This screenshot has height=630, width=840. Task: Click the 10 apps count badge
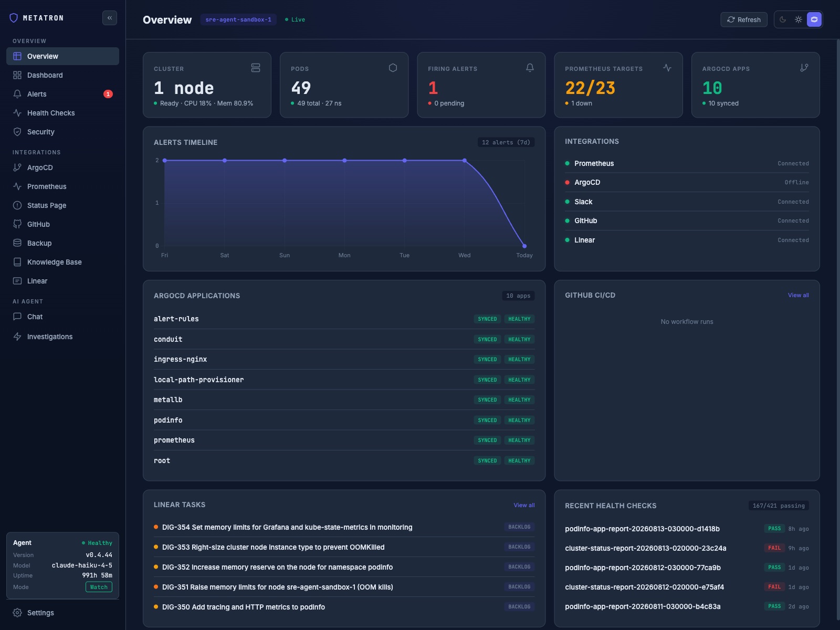518,296
